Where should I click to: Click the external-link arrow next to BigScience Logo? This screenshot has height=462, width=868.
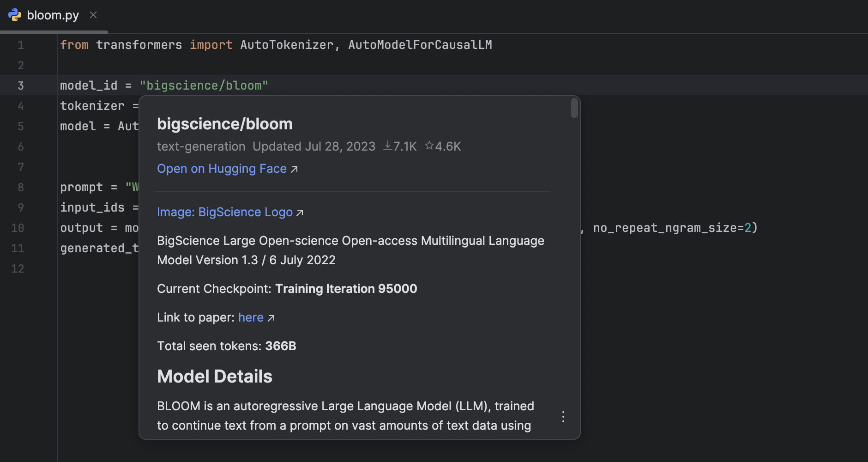(300, 212)
